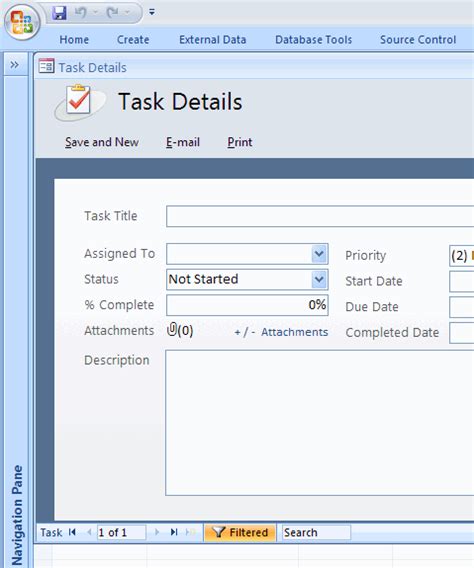Screen dimensions: 474x568
Task: Click the Undo icon in quick access toolbar
Action: pos(80,13)
